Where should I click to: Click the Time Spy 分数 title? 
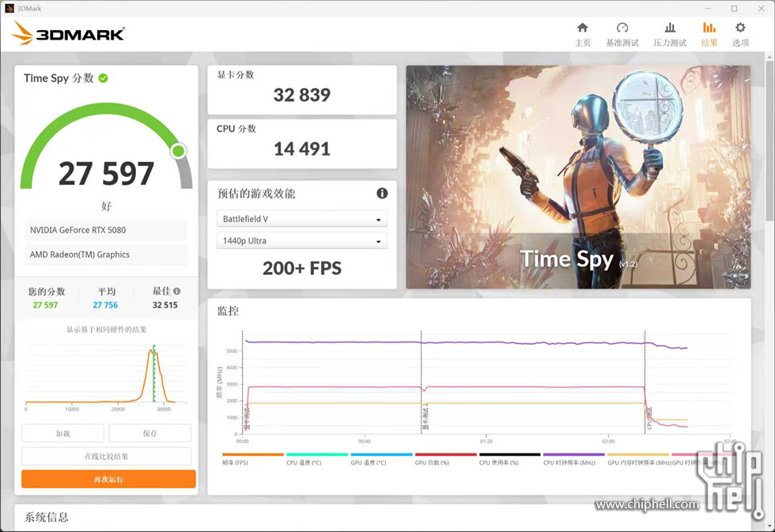(59, 78)
